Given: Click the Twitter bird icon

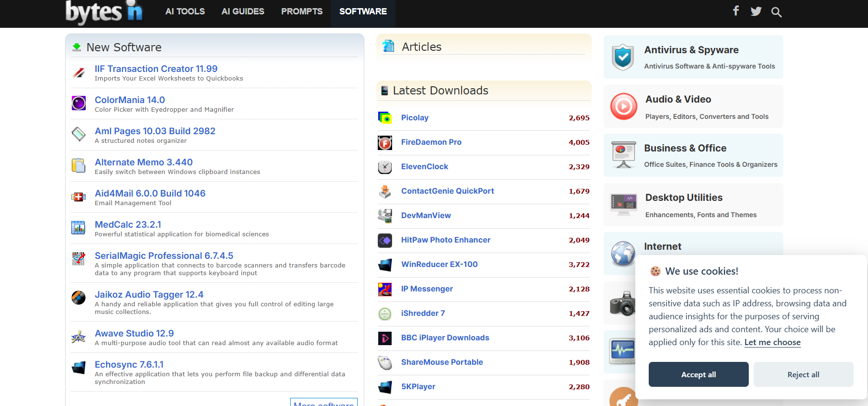Looking at the screenshot, I should click(x=756, y=11).
